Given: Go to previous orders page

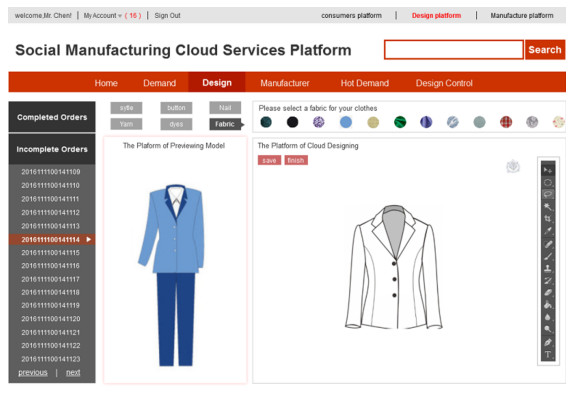Looking at the screenshot, I should (33, 372).
